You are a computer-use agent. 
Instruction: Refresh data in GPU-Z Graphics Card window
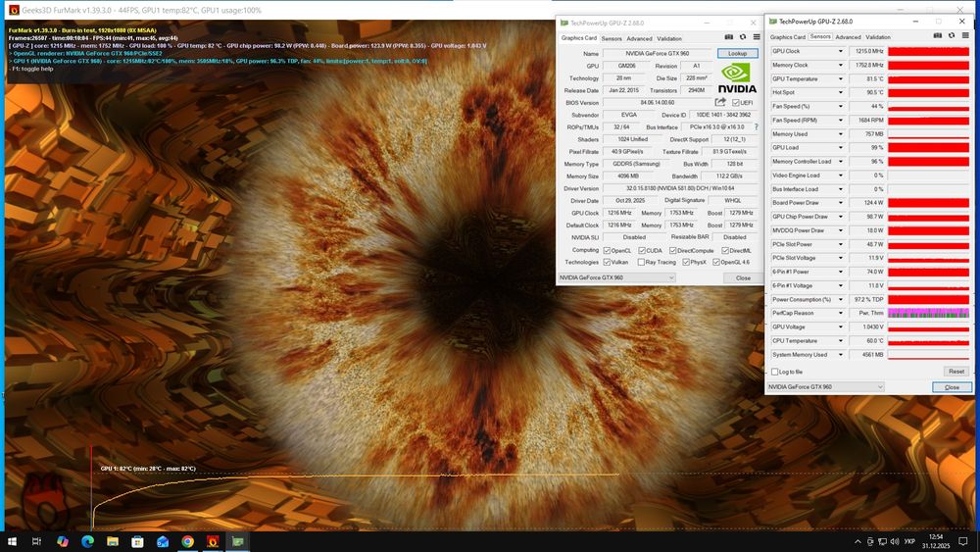(743, 37)
